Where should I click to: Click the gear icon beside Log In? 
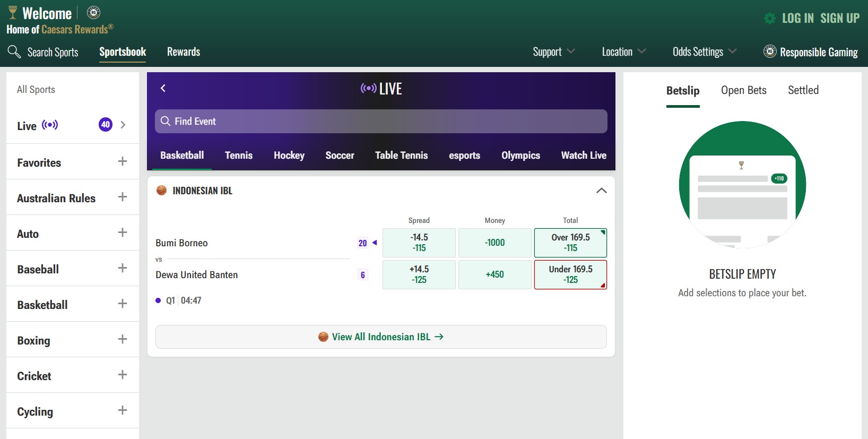click(769, 19)
